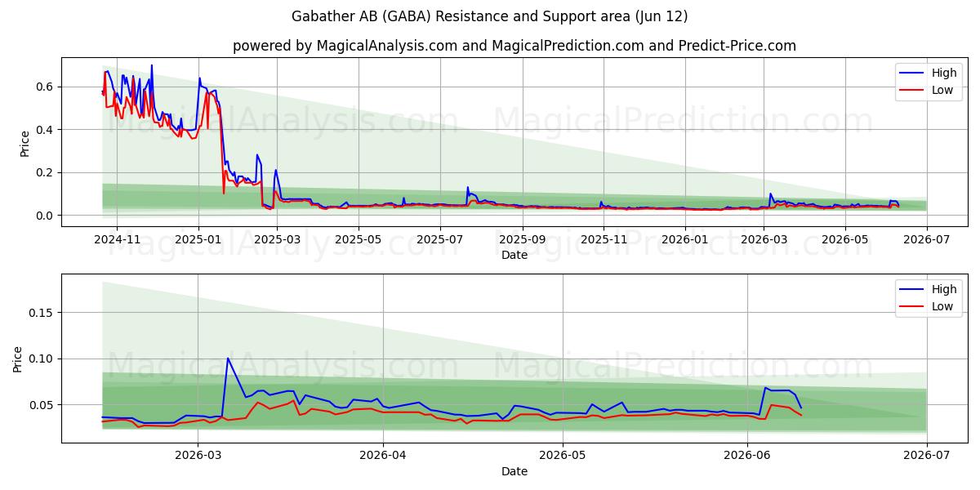980x490 pixels.
Task: Click the '2025-05' x-axis label on the top chart
Action: (359, 239)
